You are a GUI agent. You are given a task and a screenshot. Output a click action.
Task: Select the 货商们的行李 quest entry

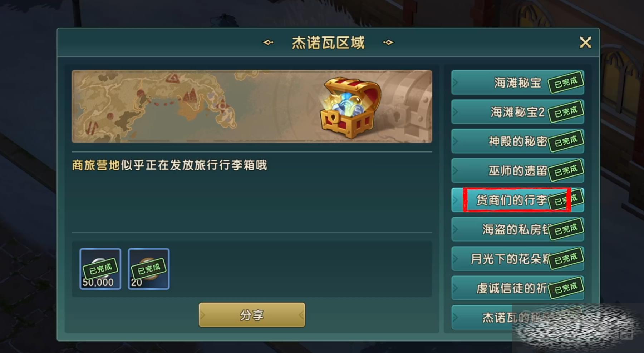click(x=518, y=200)
